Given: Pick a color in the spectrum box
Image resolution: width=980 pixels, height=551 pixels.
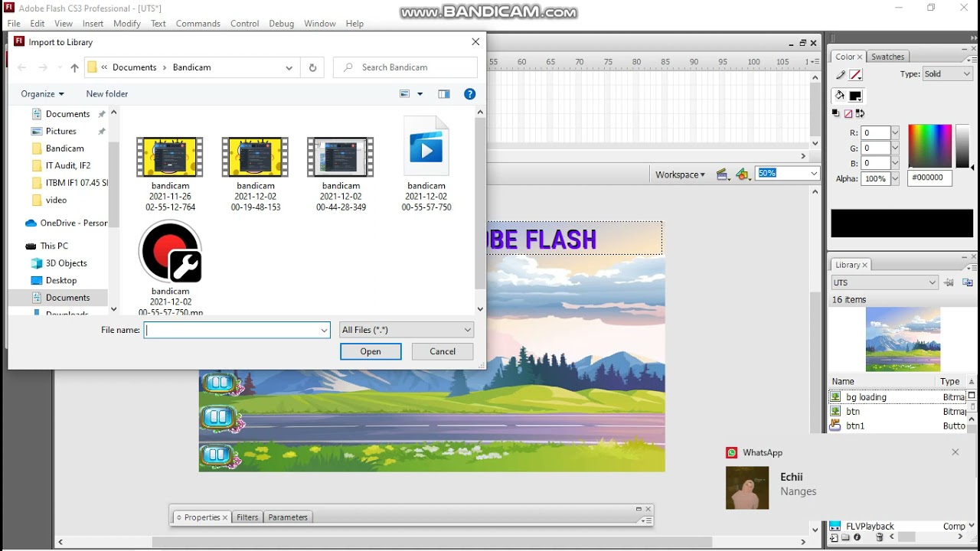Looking at the screenshot, I should click(929, 146).
